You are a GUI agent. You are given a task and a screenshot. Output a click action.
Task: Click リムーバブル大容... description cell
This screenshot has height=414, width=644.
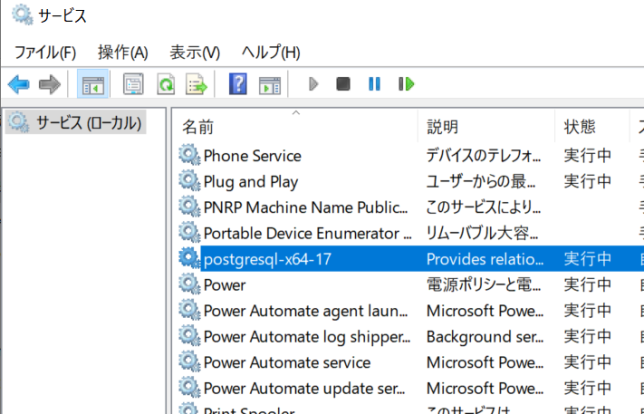[482, 233]
